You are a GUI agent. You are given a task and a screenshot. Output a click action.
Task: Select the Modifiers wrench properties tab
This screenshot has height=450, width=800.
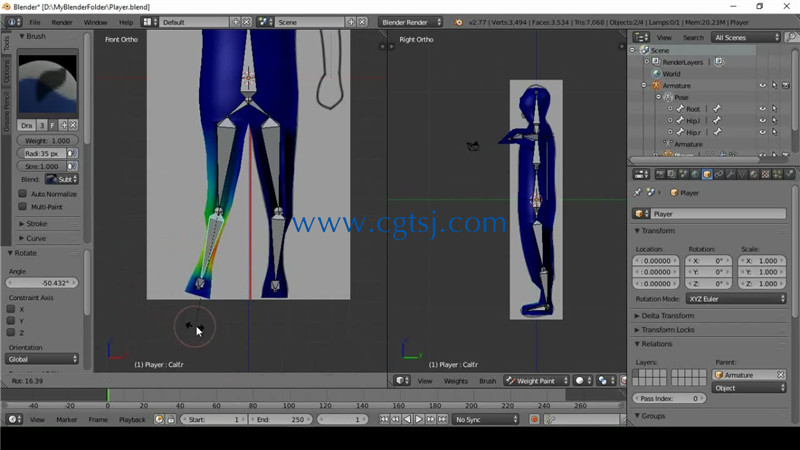(x=730, y=174)
